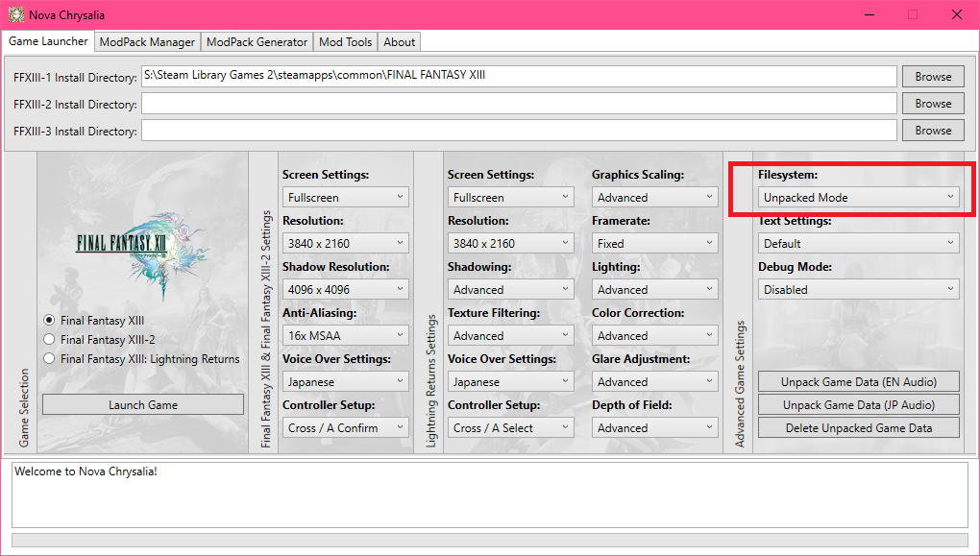This screenshot has width=980, height=556.
Task: Browse for the FFXIII-1 install directory
Action: [933, 77]
